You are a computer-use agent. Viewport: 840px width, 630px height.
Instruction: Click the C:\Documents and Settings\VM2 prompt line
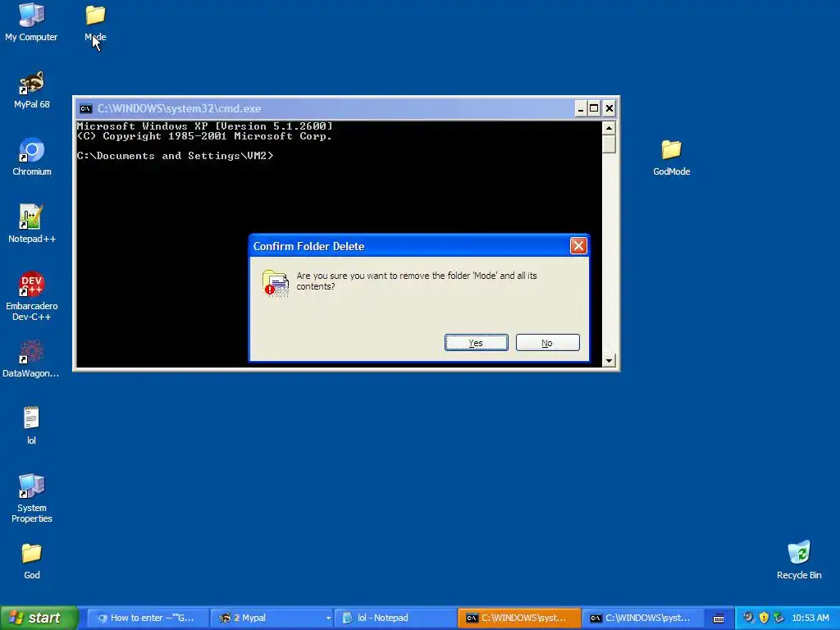[176, 156]
